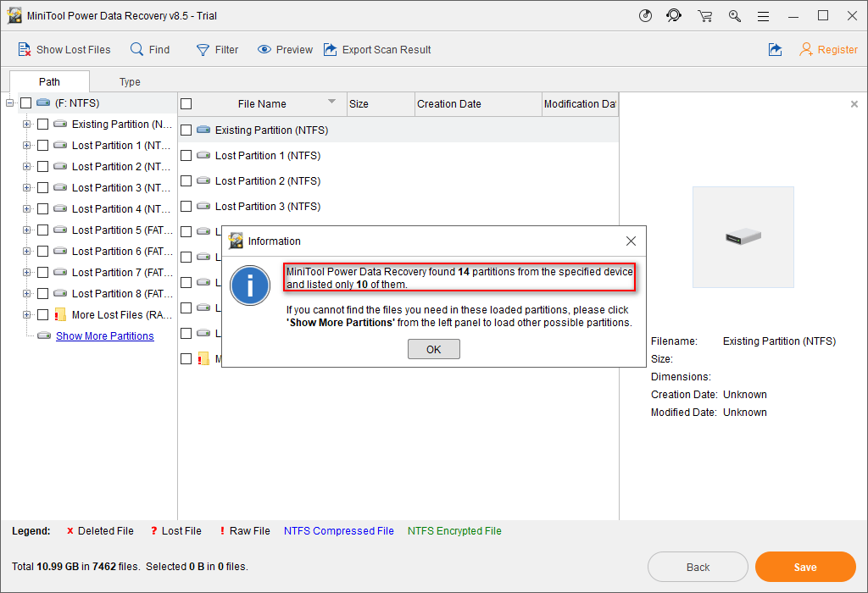Check Existing Partition (NTFS) checkbox in file list

tap(186, 130)
